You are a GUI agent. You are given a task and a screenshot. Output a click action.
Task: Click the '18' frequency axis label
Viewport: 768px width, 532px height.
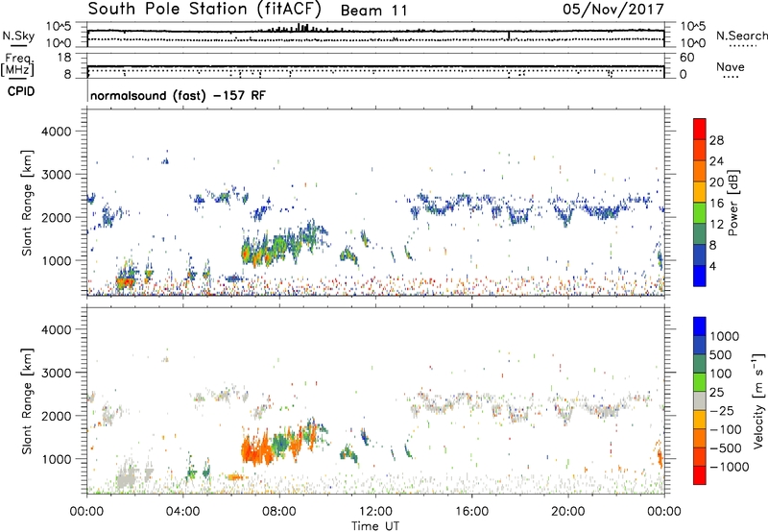[x=64, y=58]
